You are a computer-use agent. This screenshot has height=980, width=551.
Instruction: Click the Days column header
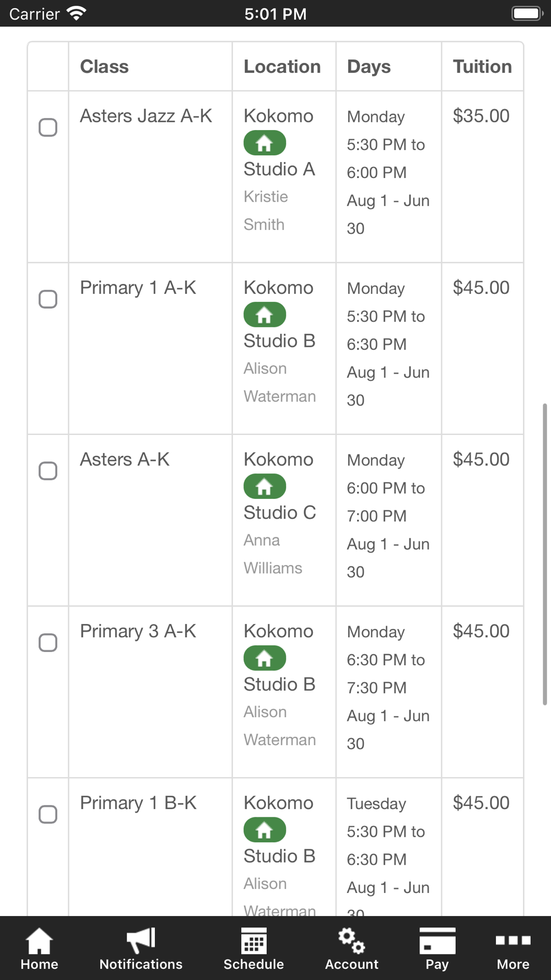pyautogui.click(x=369, y=67)
